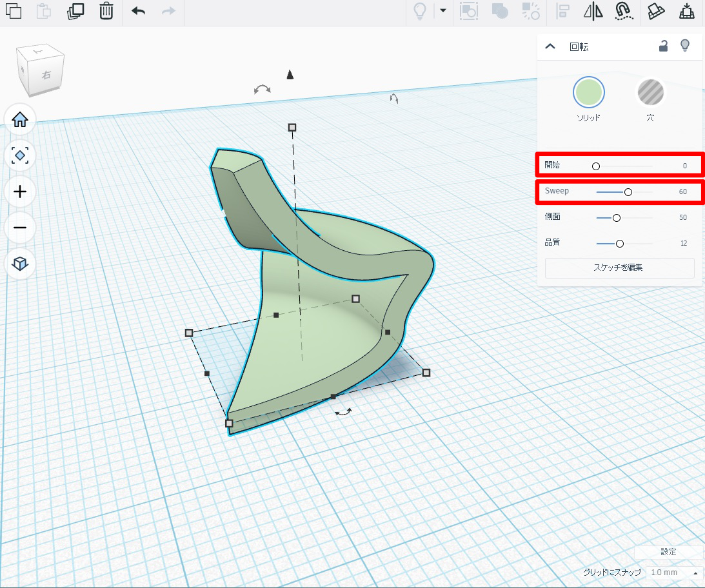Click Fit all in view icon
The width and height of the screenshot is (705, 588).
coord(20,155)
